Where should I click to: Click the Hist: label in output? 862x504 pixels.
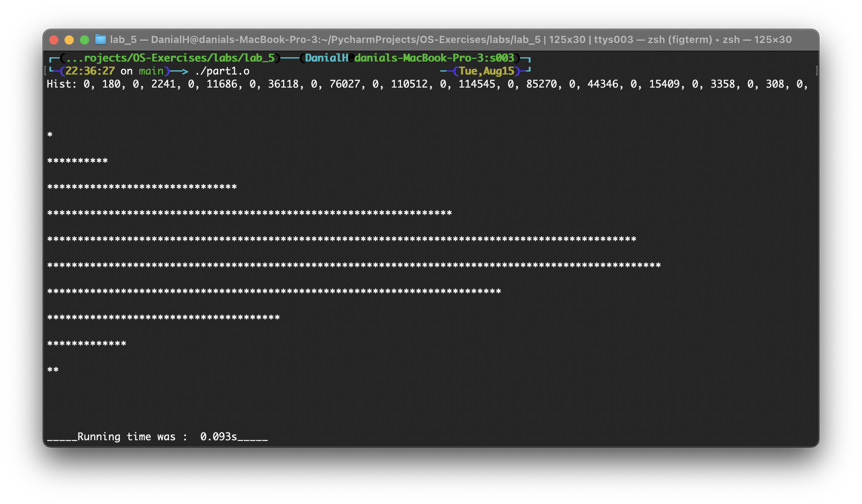pos(61,84)
